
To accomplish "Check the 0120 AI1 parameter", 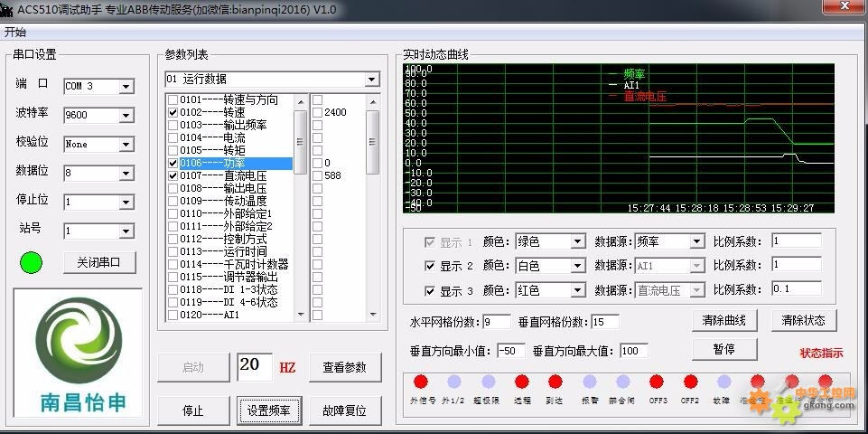I will tap(173, 315).
